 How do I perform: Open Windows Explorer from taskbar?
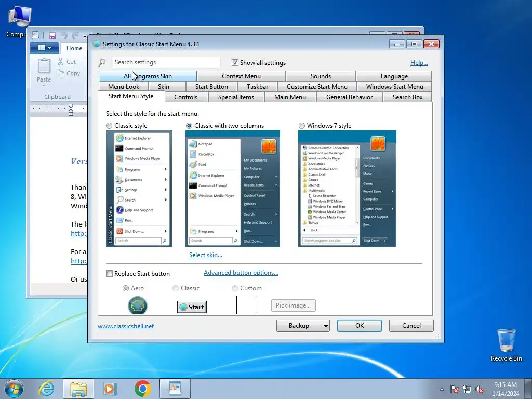78,389
